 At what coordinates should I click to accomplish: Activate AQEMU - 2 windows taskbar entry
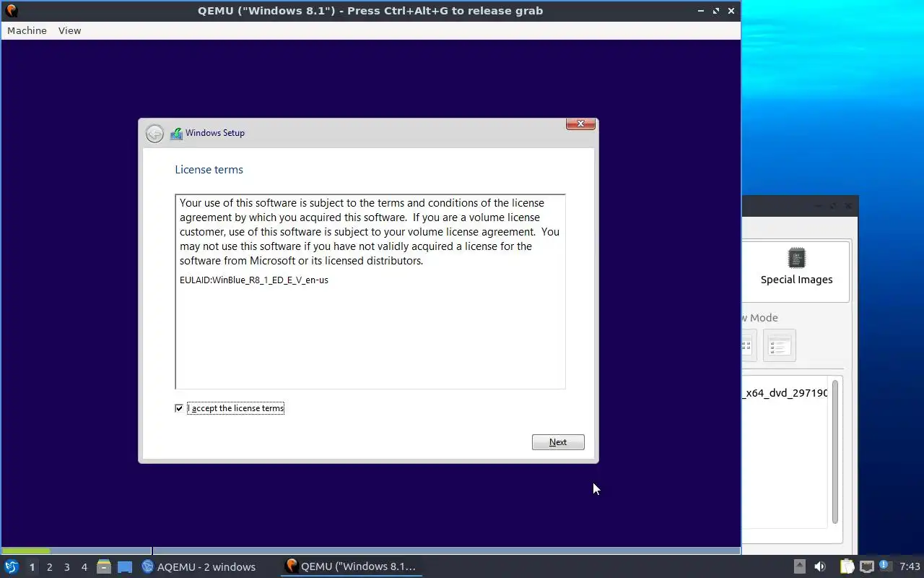click(199, 567)
